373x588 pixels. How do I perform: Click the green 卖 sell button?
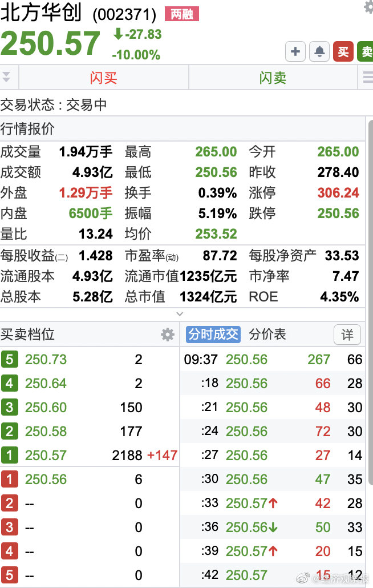[x=366, y=51]
